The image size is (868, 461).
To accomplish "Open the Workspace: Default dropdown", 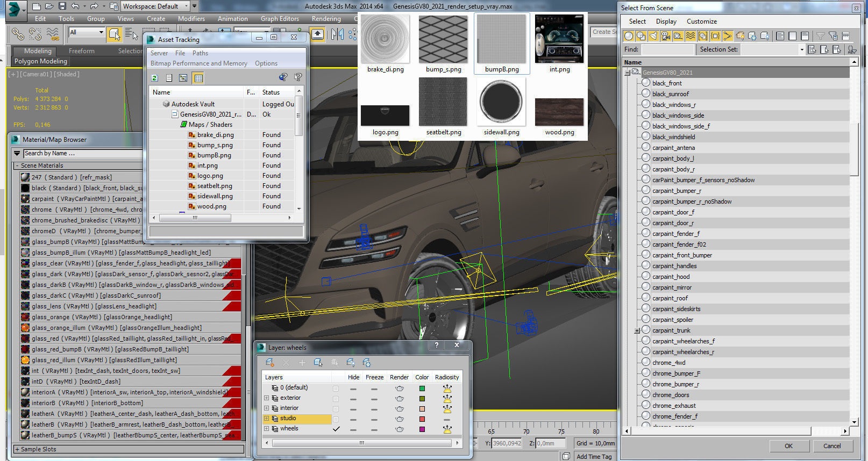I will [155, 6].
